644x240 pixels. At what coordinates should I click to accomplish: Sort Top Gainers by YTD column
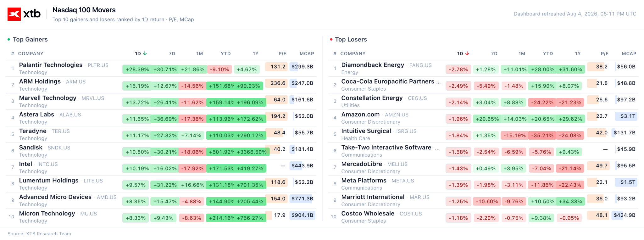(x=226, y=53)
